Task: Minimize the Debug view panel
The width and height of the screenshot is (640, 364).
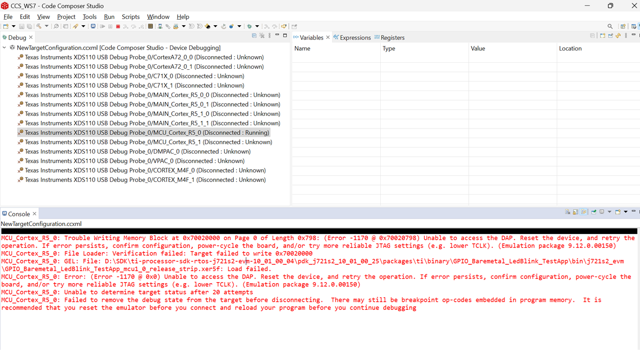Action: (x=277, y=36)
